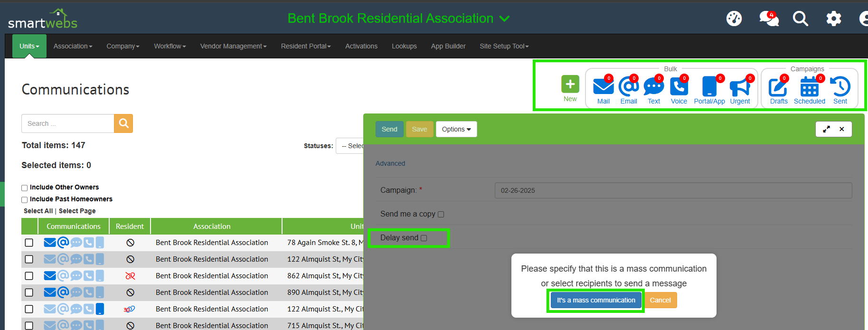868x330 pixels.
Task: Open Campaign Drafts icon
Action: [778, 87]
